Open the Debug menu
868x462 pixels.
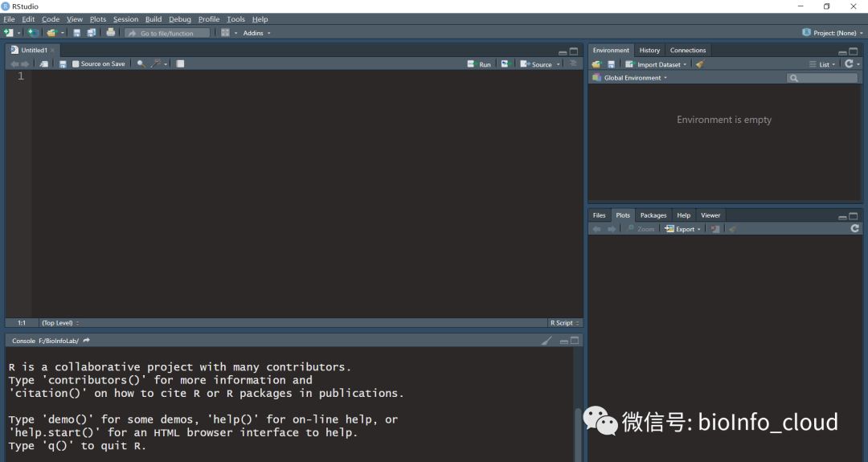[x=180, y=19]
